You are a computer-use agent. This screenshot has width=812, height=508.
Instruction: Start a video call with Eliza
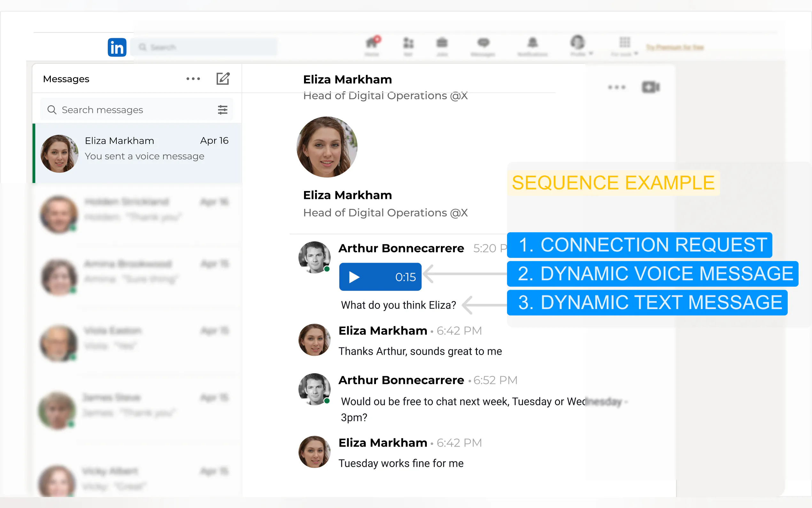[x=651, y=87]
